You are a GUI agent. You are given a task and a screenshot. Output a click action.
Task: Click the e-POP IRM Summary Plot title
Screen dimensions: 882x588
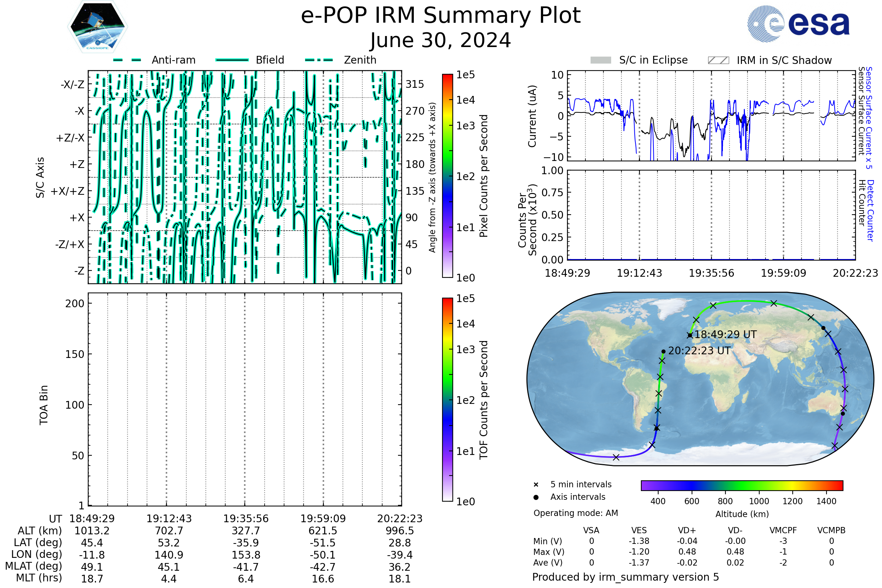click(441, 16)
